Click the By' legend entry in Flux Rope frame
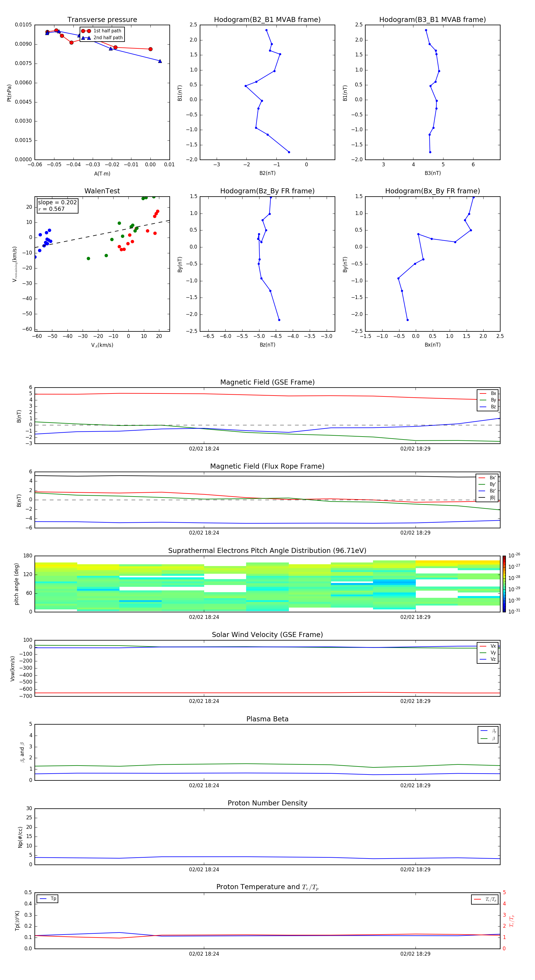The image size is (535, 980). (x=487, y=484)
